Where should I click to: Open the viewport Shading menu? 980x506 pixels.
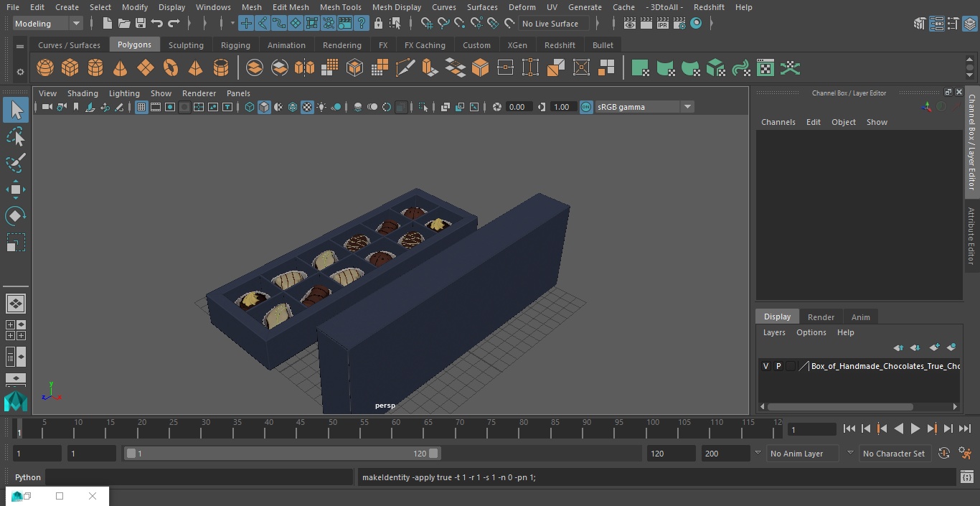pyautogui.click(x=83, y=93)
